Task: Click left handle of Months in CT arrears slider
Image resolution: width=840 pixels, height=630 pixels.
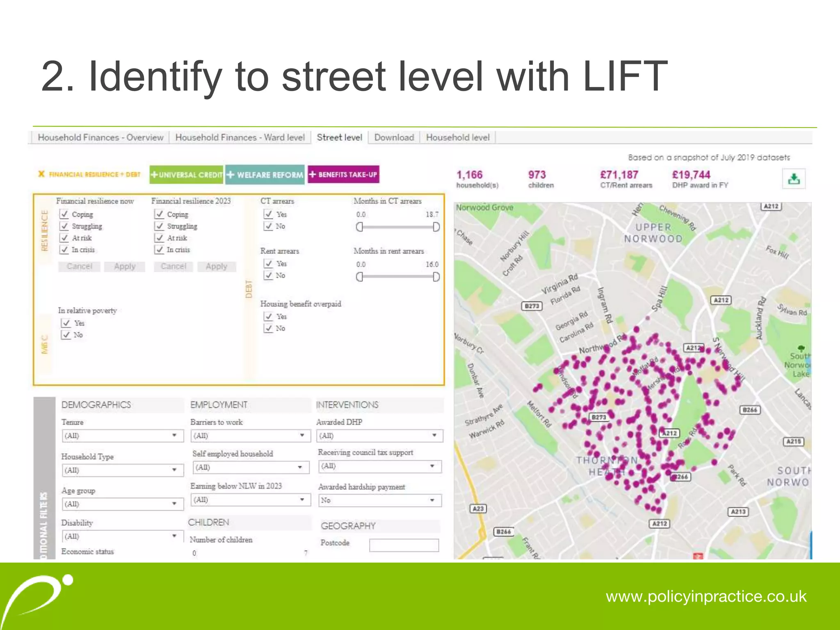Action: [359, 227]
